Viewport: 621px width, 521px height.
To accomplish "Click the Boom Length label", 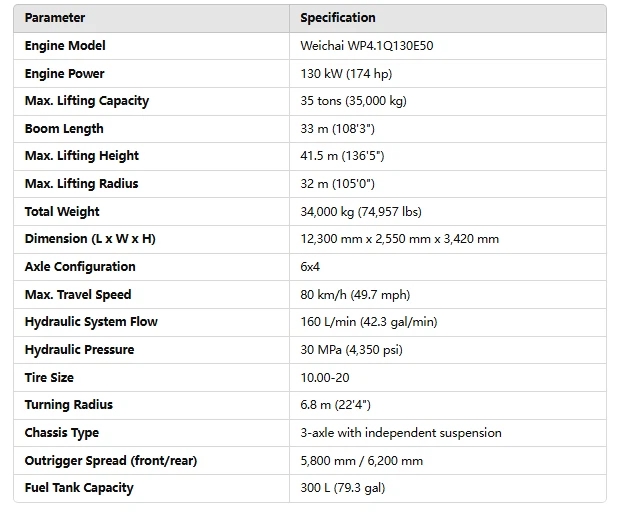I will pyautogui.click(x=64, y=129).
